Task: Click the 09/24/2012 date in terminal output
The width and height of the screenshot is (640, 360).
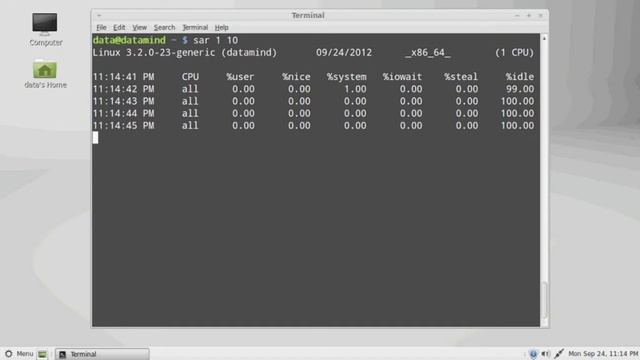Action: [x=344, y=53]
